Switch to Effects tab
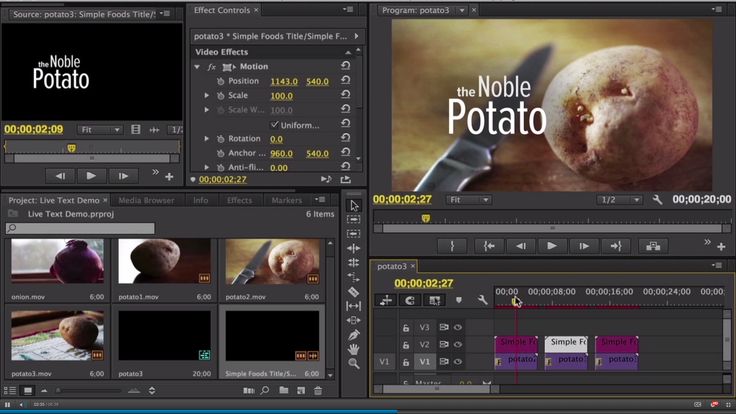The height and width of the screenshot is (414, 736). coord(239,200)
